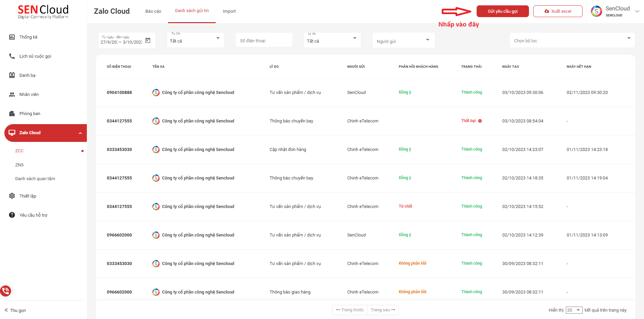This screenshot has height=319, width=644.
Task: Open Thiết lập gear icon
Action: tap(12, 196)
